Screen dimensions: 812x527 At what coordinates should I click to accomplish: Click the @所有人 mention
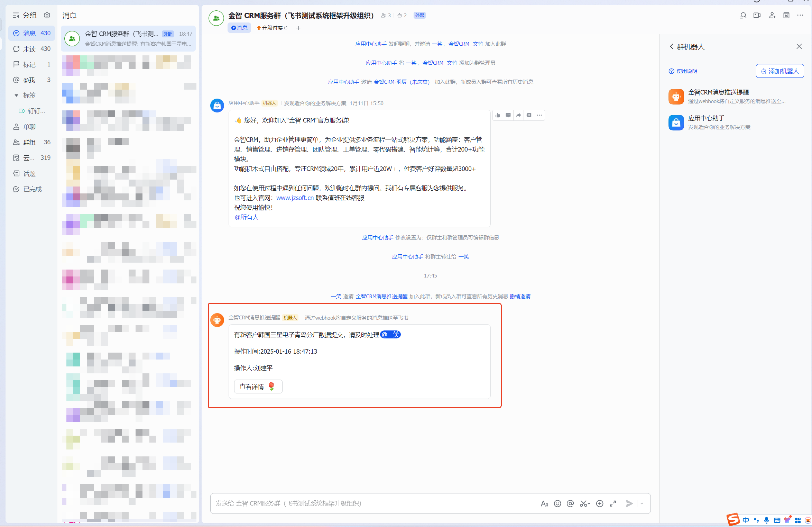247,217
